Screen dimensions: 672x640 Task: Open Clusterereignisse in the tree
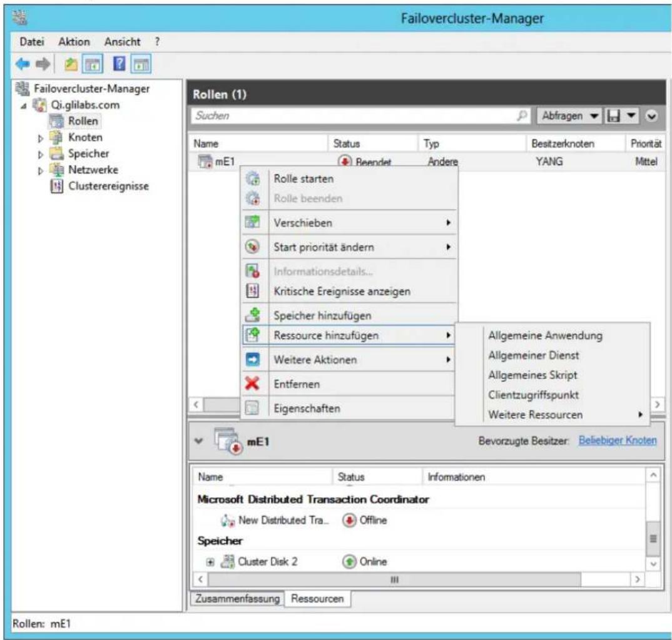pyautogui.click(x=108, y=186)
